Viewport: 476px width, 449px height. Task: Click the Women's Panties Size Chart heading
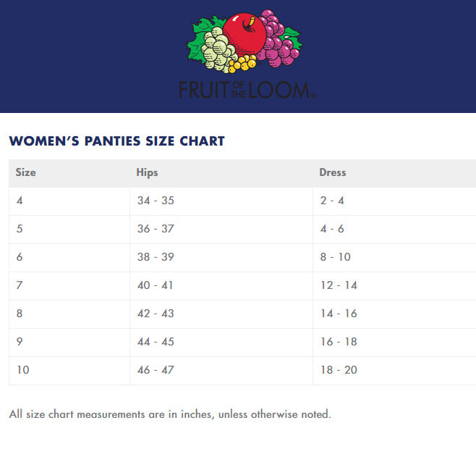coord(116,141)
